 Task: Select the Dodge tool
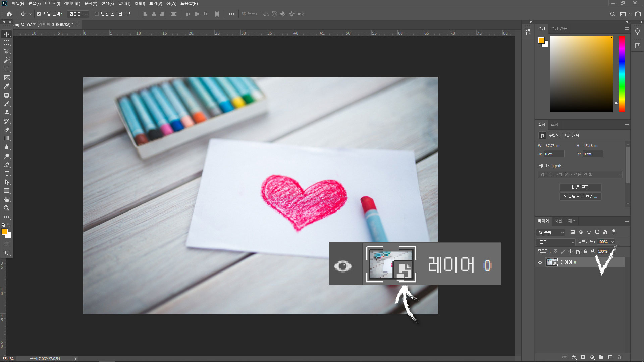tap(7, 156)
